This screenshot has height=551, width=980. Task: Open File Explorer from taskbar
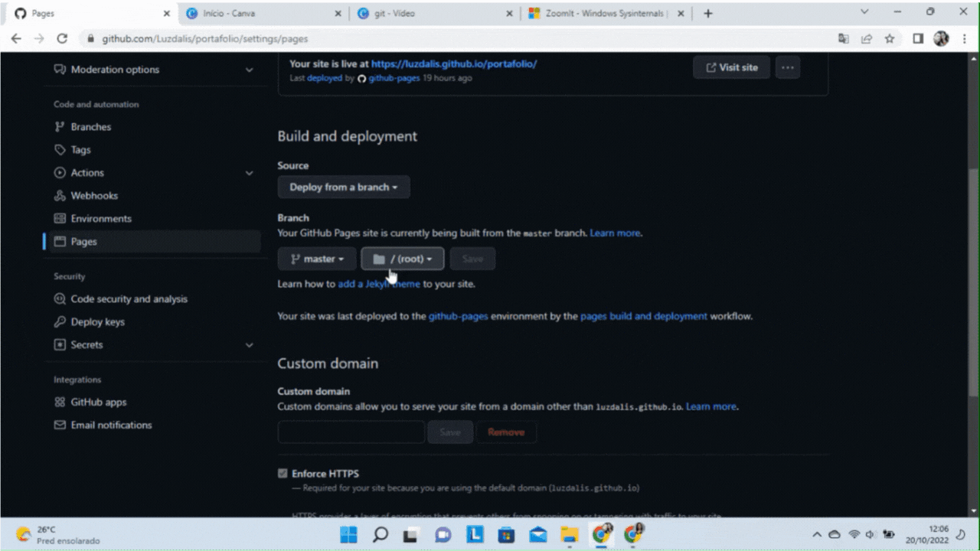[569, 534]
